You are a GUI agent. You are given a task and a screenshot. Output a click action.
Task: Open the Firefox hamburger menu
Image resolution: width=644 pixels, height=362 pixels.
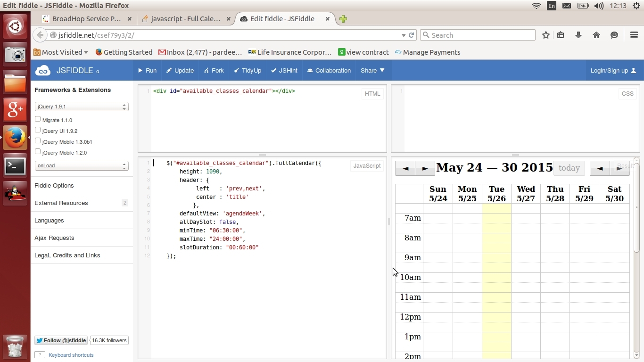[634, 35]
